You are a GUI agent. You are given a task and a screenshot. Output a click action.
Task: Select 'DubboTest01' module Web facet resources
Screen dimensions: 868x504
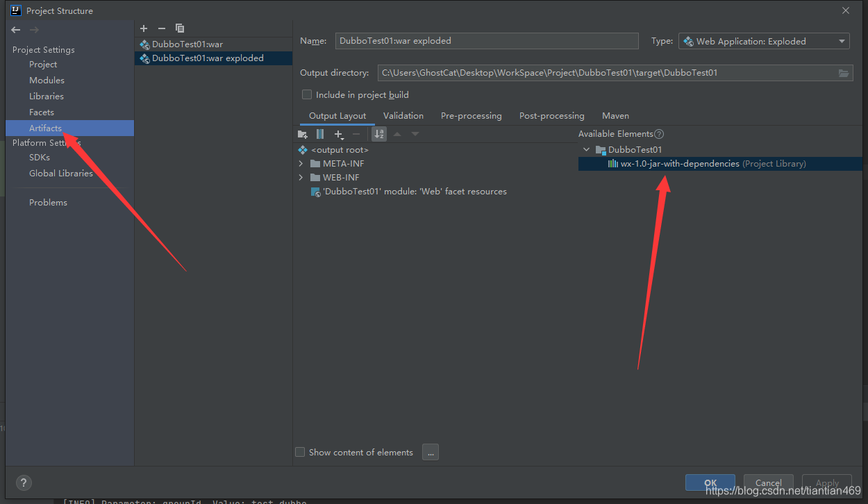tap(409, 192)
